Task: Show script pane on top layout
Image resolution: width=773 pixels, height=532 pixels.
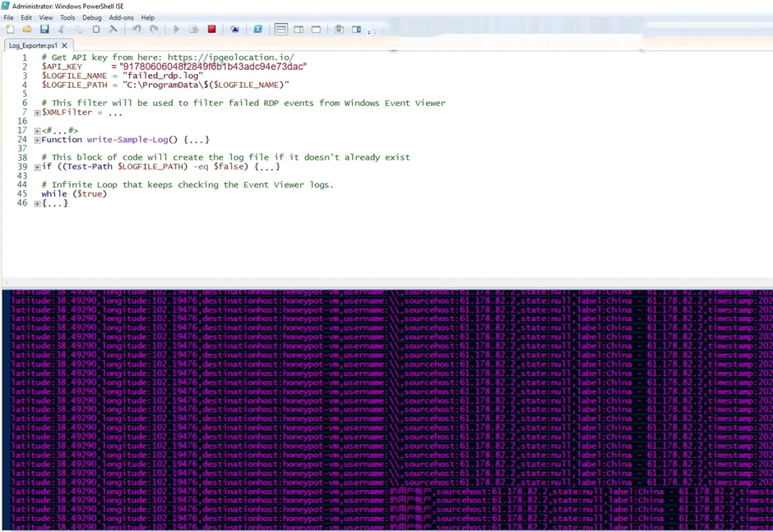Action: point(281,30)
